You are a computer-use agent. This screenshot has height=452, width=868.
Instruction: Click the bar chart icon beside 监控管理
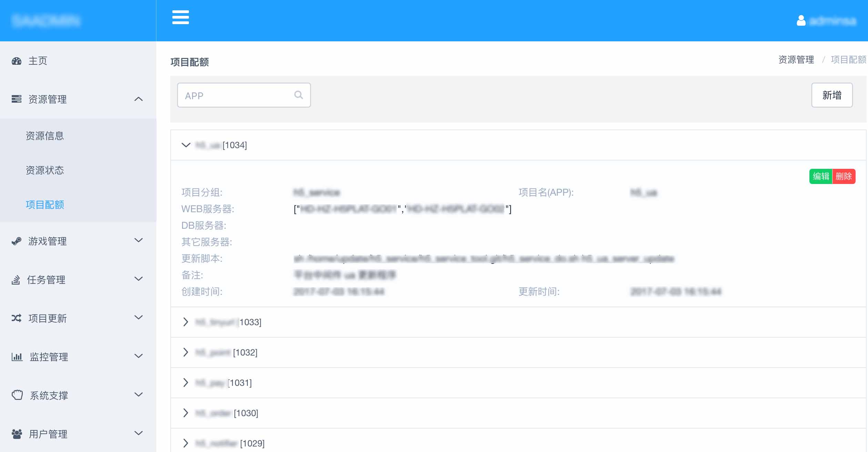point(17,357)
